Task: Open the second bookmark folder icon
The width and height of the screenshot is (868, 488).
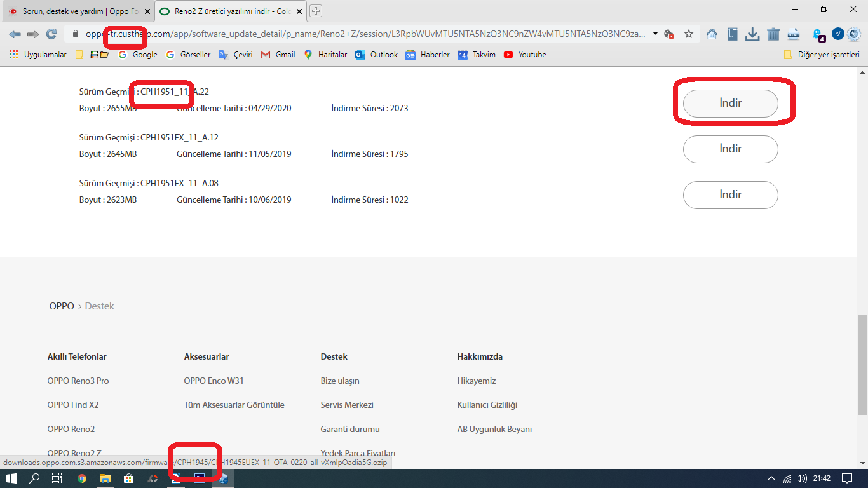Action: tap(99, 55)
